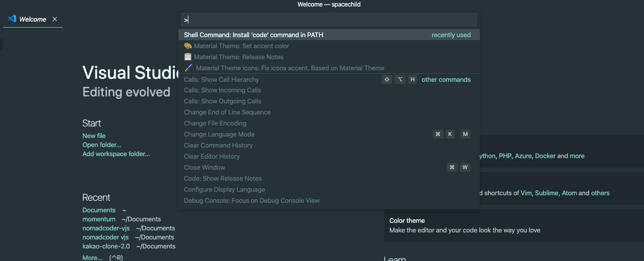This screenshot has width=644, height=261.
Task: Click the Start section heading
Action: coord(91,123)
